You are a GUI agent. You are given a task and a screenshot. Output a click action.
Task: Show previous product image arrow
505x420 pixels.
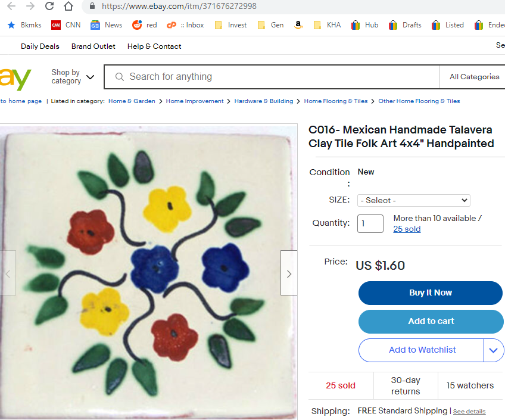click(8, 273)
